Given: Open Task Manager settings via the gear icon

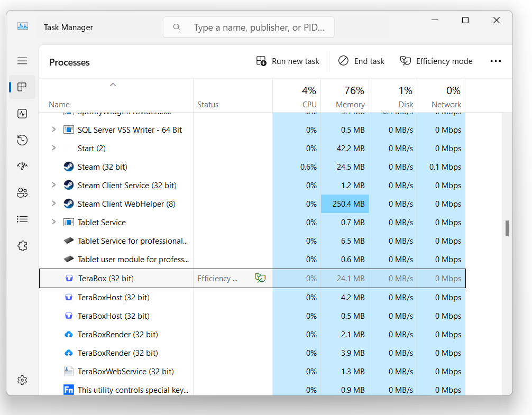Looking at the screenshot, I should click(x=22, y=380).
